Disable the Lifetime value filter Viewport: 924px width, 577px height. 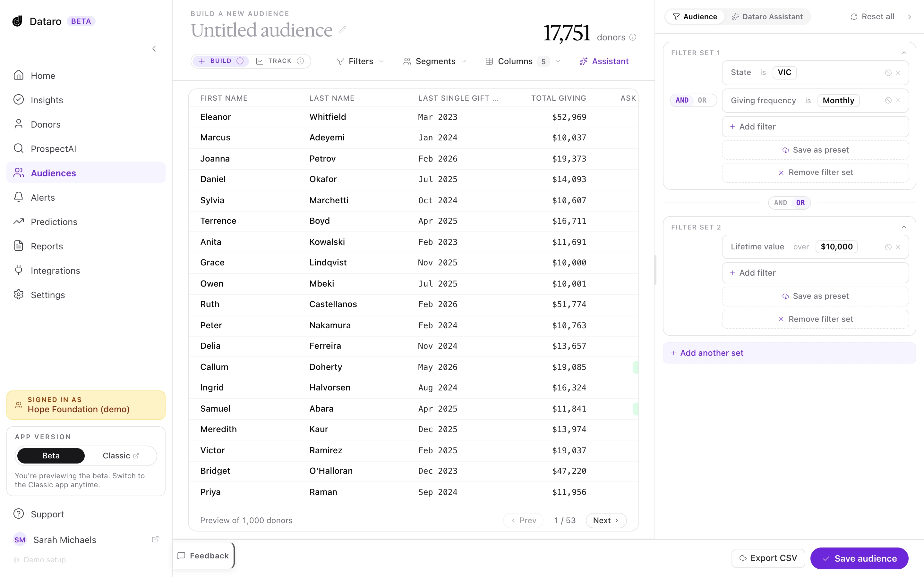888,247
